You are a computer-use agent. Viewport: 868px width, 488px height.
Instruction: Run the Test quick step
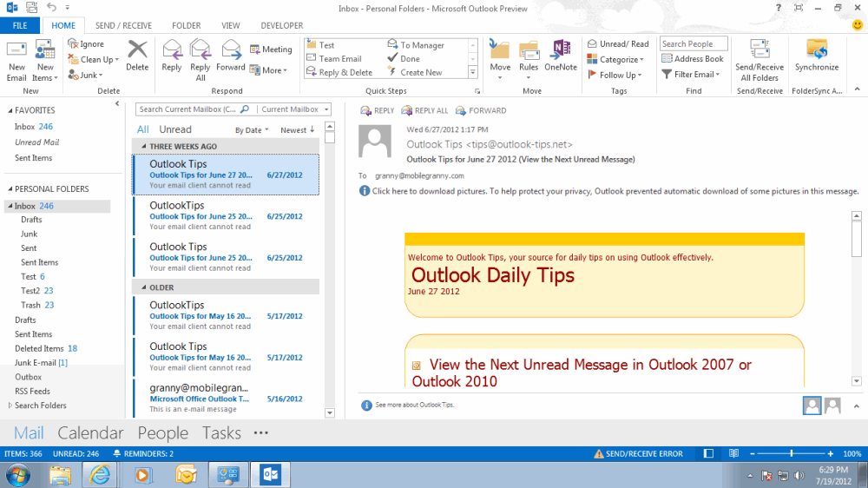coord(320,45)
